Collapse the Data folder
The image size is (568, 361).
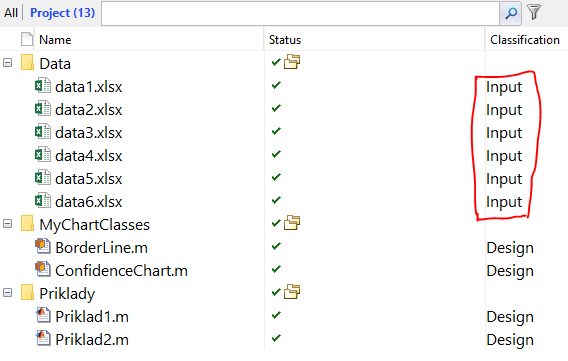coord(7,63)
